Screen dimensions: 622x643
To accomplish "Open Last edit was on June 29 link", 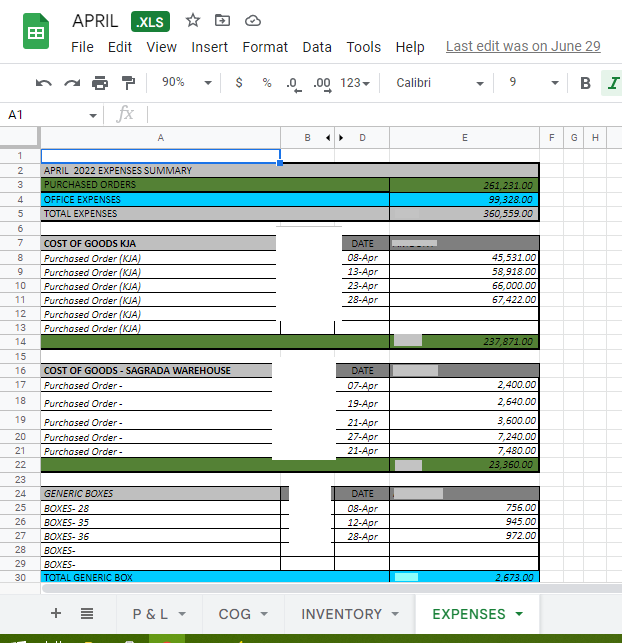I will coord(523,46).
